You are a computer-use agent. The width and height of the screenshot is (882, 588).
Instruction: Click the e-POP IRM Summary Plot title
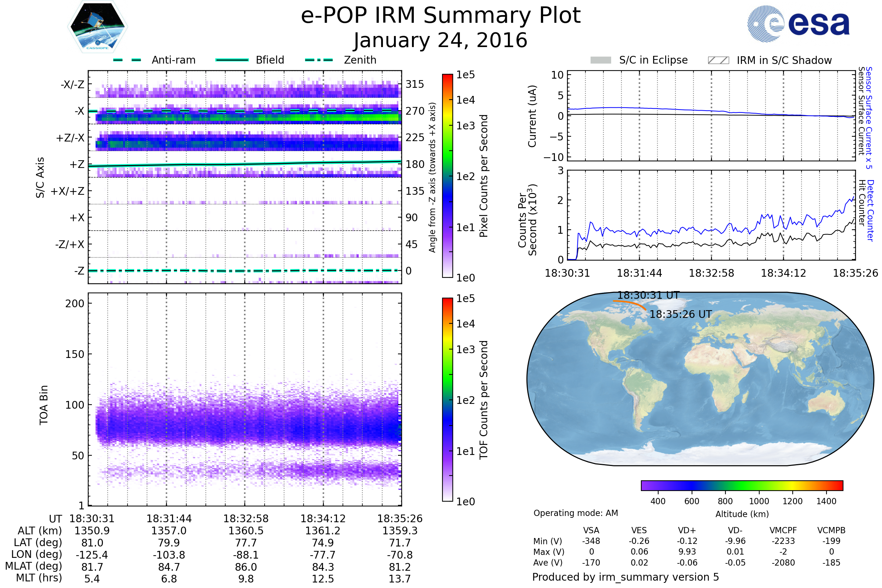(x=441, y=16)
